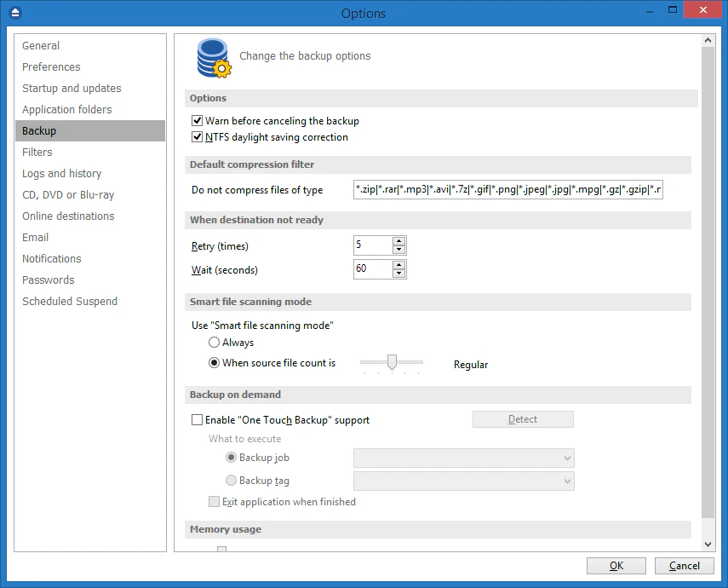Uncheck Warn before canceling the backup
The width and height of the screenshot is (728, 588).
pos(197,121)
